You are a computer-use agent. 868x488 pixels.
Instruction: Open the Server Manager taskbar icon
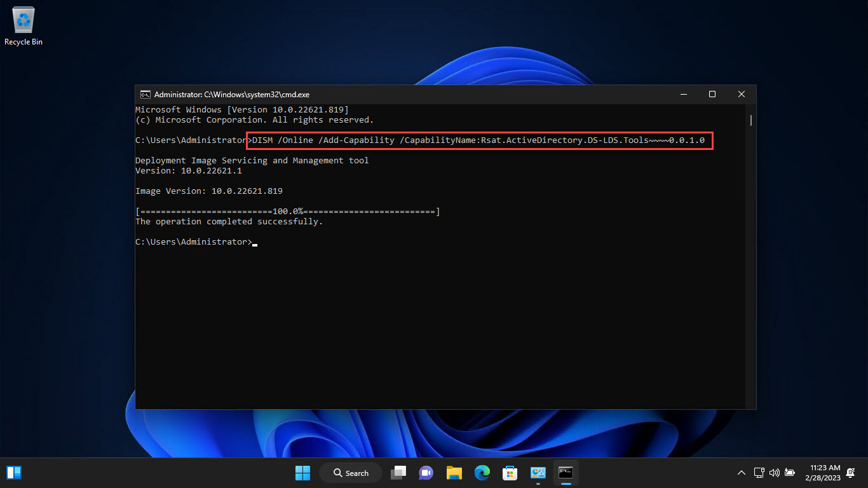[538, 472]
